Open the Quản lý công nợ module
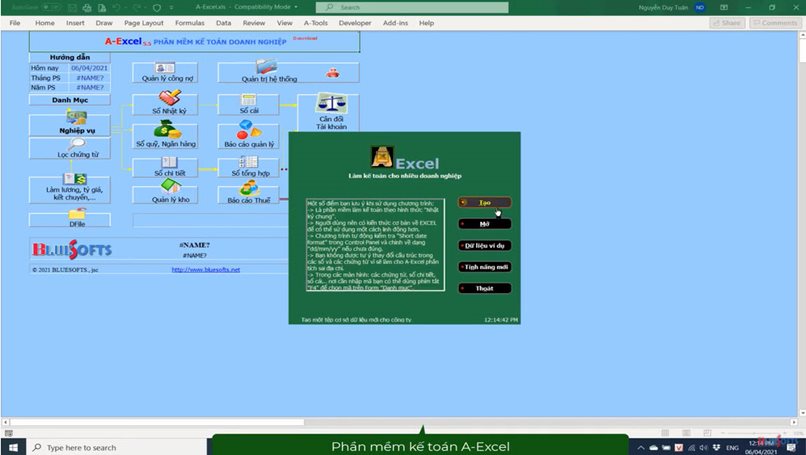Image resolution: width=806 pixels, height=455 pixels. pyautogui.click(x=164, y=72)
